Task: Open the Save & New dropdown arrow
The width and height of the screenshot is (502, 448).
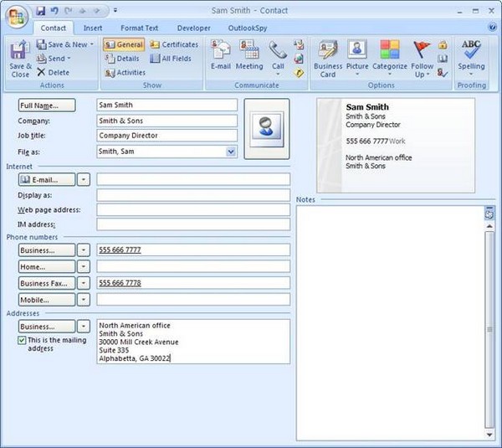Action: tap(92, 44)
